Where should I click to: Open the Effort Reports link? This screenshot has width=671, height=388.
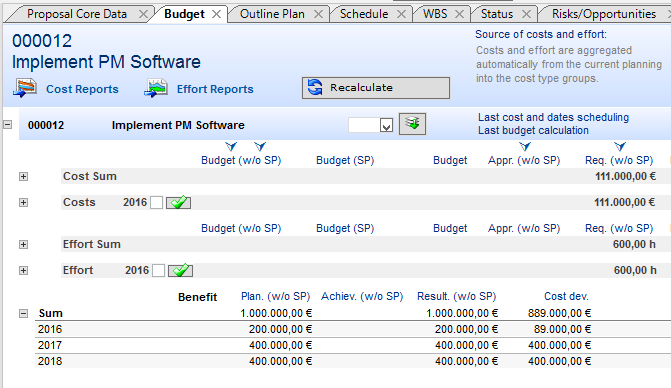tap(215, 89)
